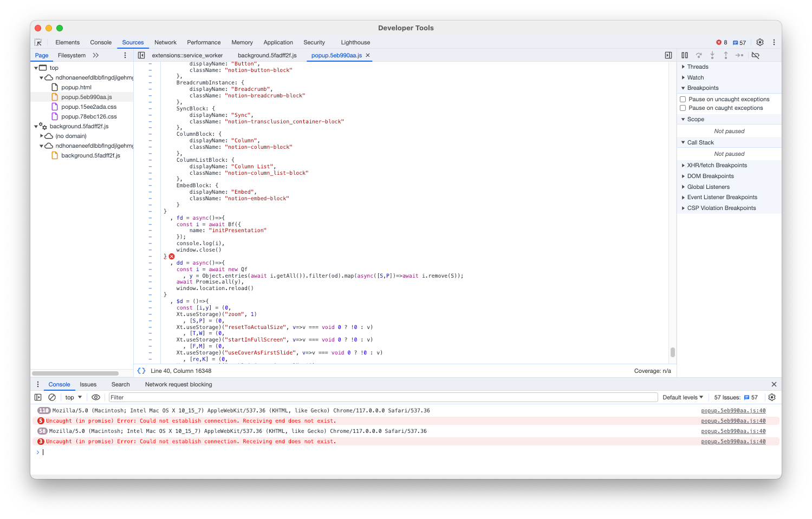The width and height of the screenshot is (812, 519).
Task: Open the Performance panel tab
Action: coord(204,42)
